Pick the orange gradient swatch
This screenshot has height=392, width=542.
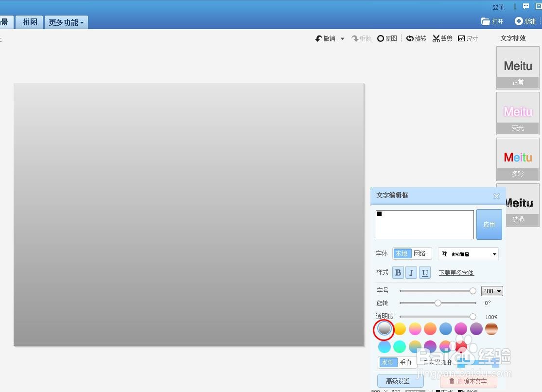[x=430, y=329]
